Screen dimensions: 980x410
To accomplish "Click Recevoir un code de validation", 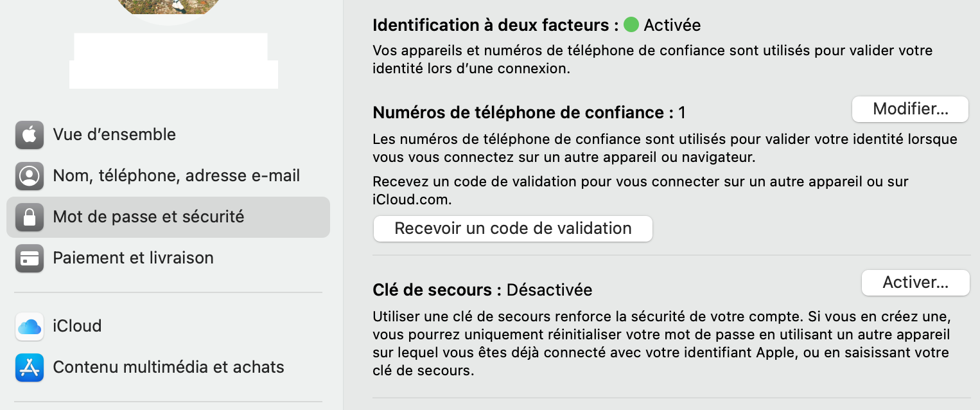I will tap(512, 229).
